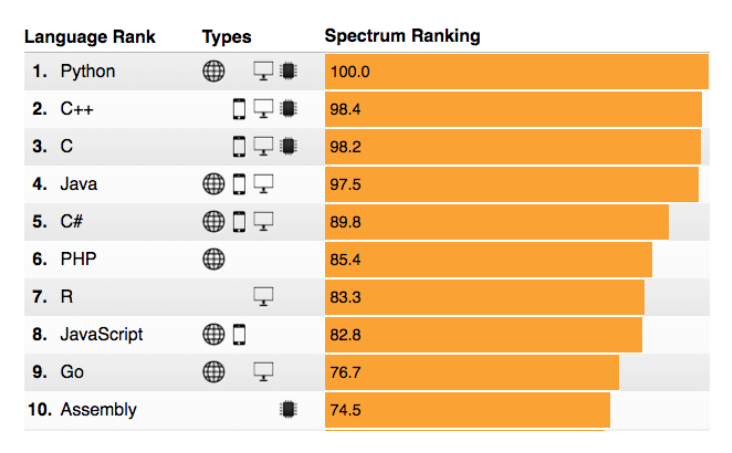Click the web globe icon in PHP row
Image resolution: width=732 pixels, height=453 pixels.
pyautogui.click(x=213, y=259)
